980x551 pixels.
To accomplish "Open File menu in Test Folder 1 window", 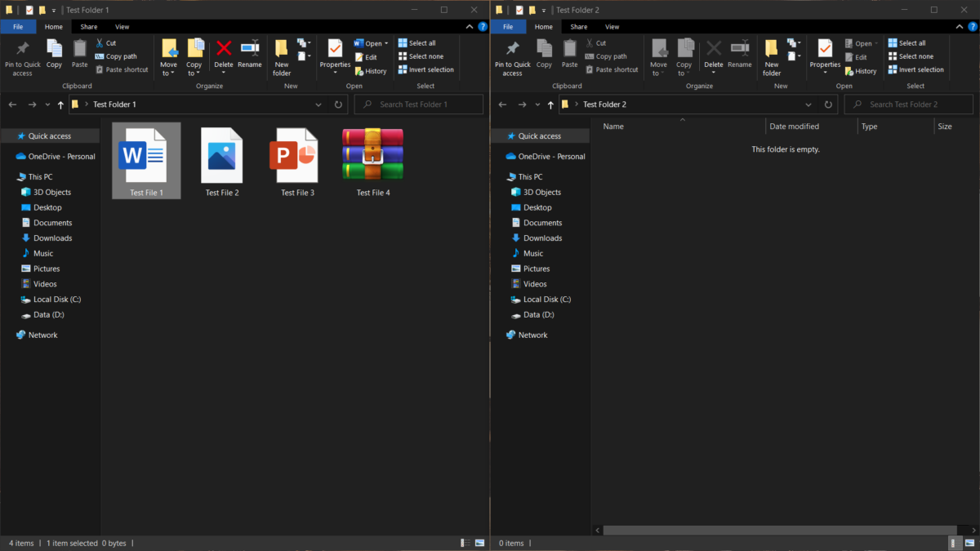I will [18, 27].
